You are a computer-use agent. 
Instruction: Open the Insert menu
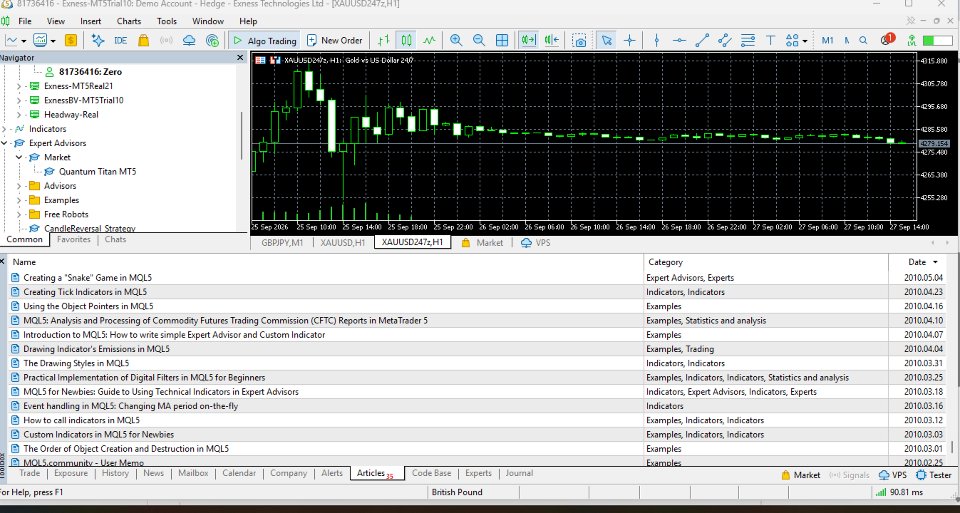pos(91,21)
